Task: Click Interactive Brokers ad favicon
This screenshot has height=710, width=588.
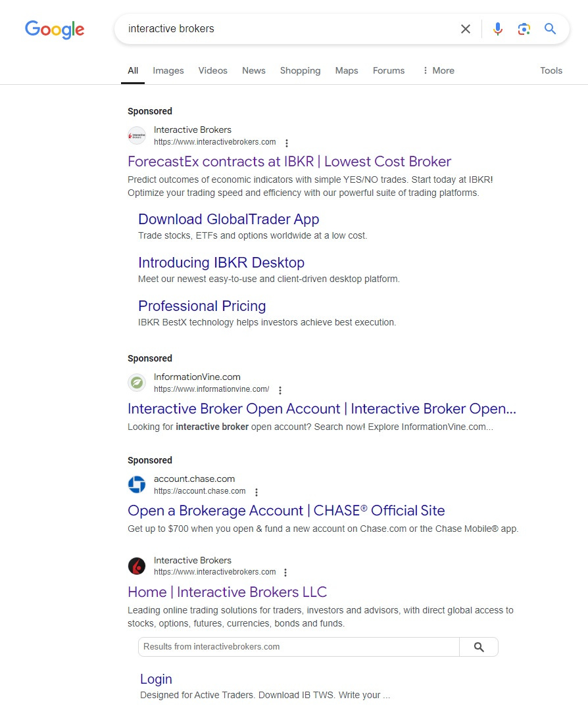Action: pos(137,136)
